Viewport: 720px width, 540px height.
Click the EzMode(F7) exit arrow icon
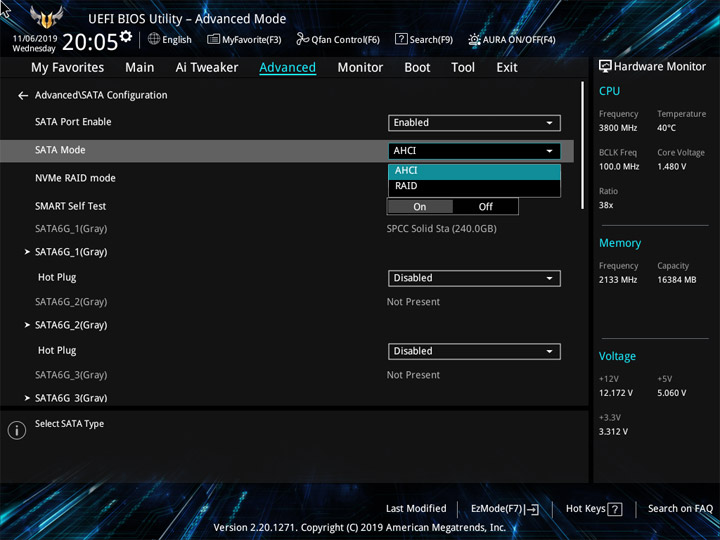532,509
